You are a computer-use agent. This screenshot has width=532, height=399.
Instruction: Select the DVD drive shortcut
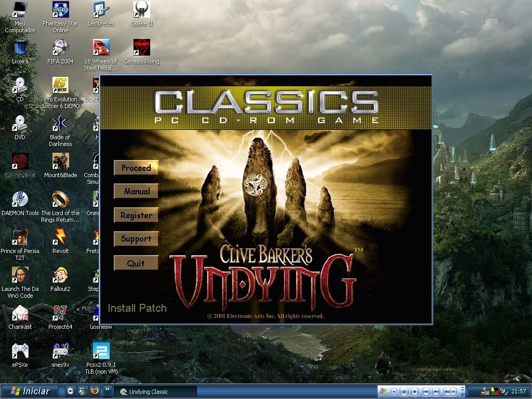click(20, 128)
